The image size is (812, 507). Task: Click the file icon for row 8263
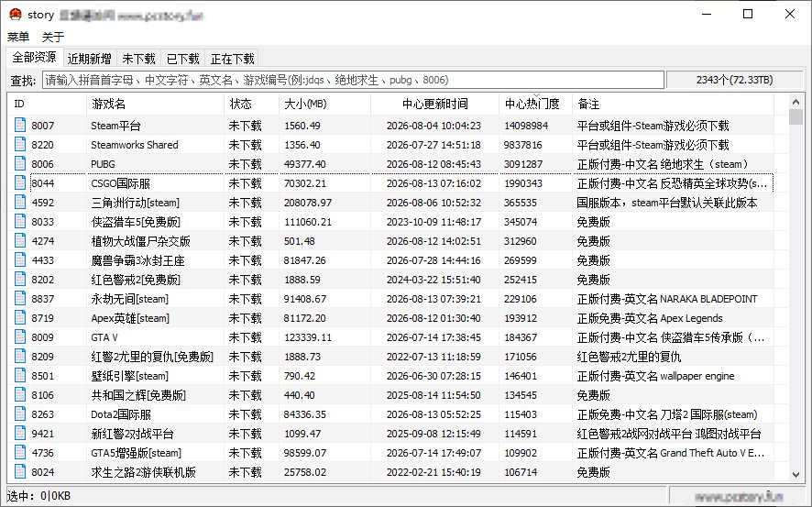tap(20, 413)
